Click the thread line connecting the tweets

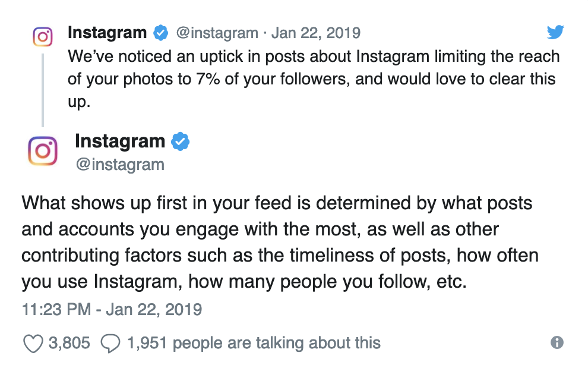pyautogui.click(x=43, y=89)
